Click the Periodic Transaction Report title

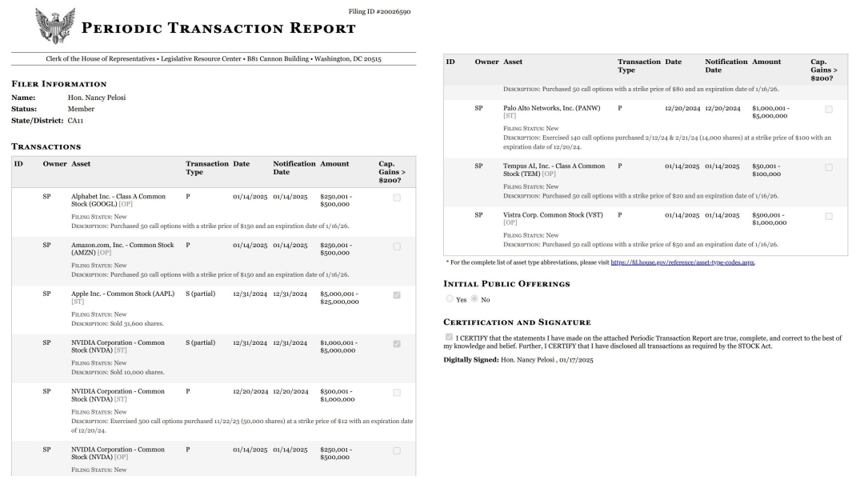218,28
